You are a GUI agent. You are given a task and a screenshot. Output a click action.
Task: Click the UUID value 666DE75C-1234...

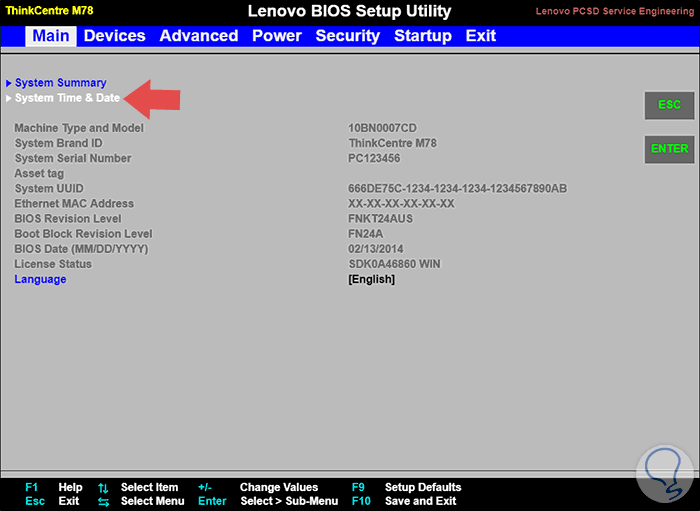click(x=458, y=188)
